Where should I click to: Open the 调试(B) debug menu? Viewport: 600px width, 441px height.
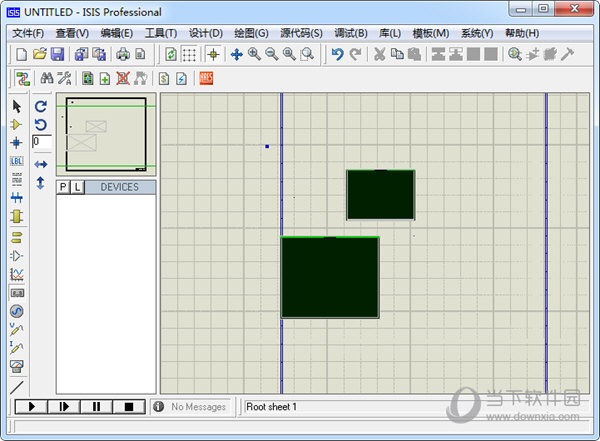click(x=350, y=33)
